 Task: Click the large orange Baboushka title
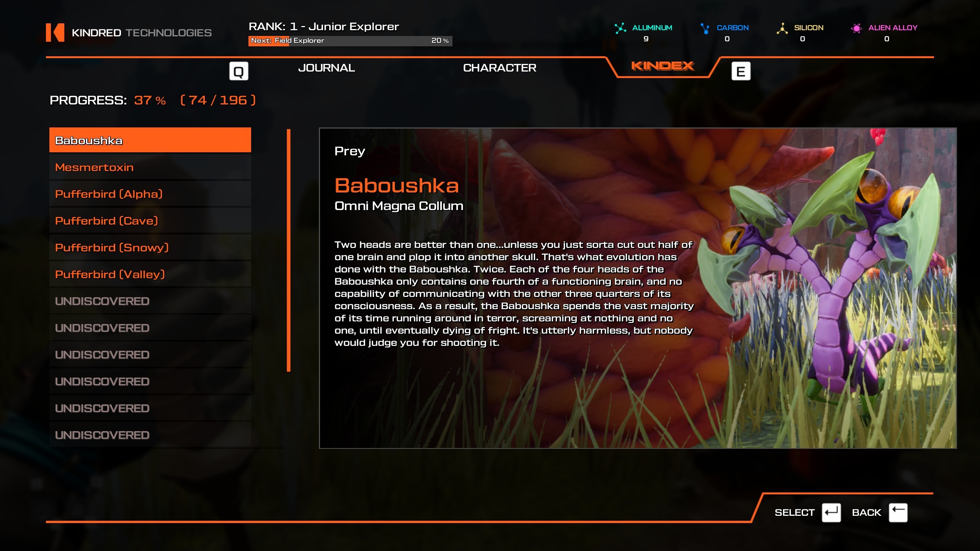click(x=397, y=186)
